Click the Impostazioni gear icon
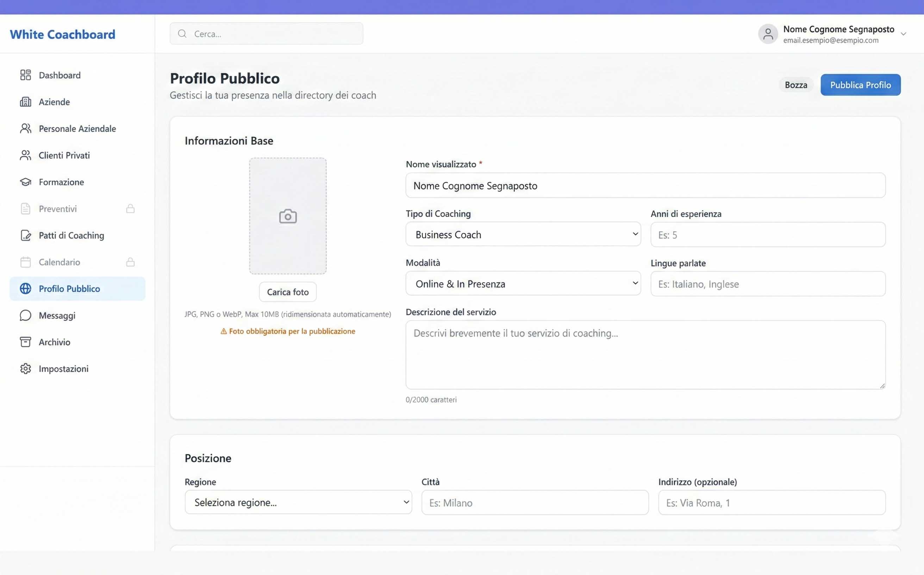The width and height of the screenshot is (924, 575). pyautogui.click(x=25, y=369)
